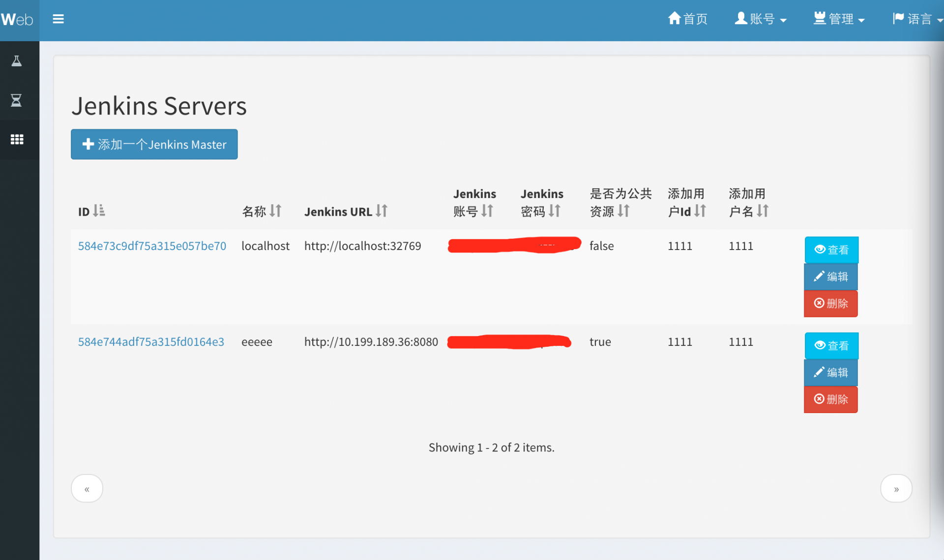Click the true public resource value

point(600,341)
